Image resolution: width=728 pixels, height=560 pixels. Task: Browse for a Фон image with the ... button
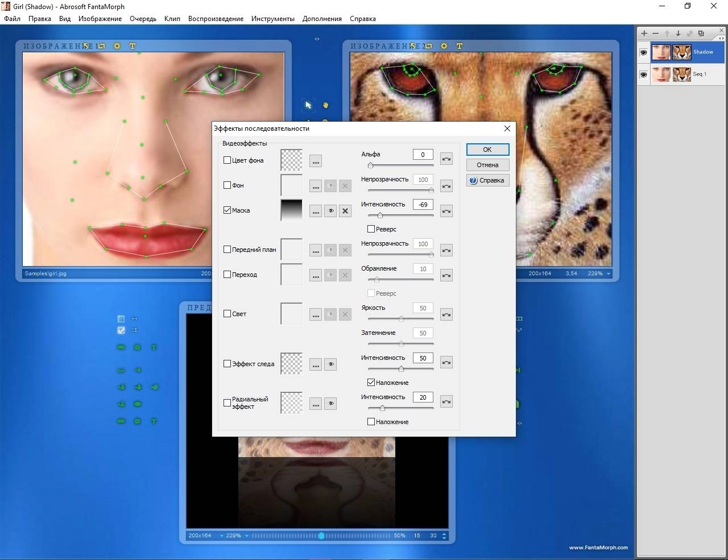pos(316,186)
